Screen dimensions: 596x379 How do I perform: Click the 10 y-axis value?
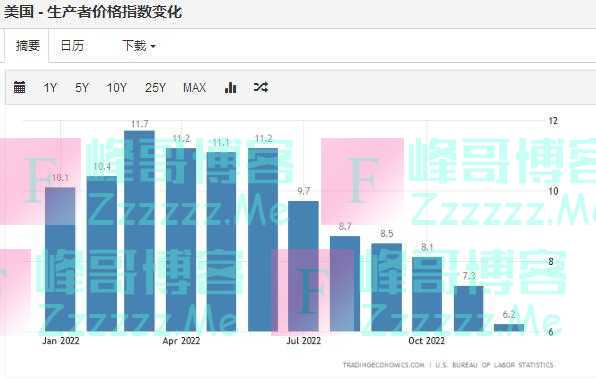(553, 191)
